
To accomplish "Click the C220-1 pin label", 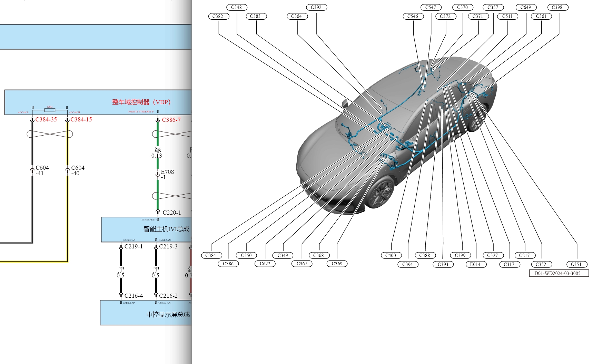I will (x=171, y=213).
